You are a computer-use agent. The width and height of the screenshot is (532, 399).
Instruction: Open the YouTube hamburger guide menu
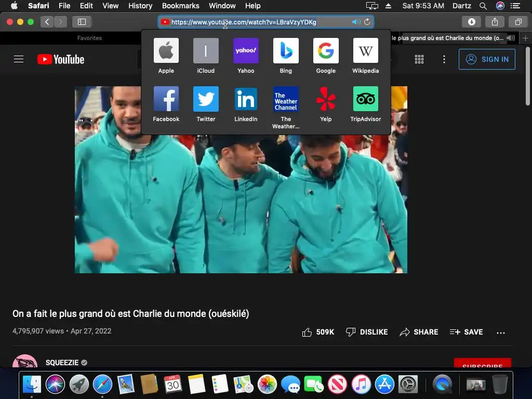(19, 59)
